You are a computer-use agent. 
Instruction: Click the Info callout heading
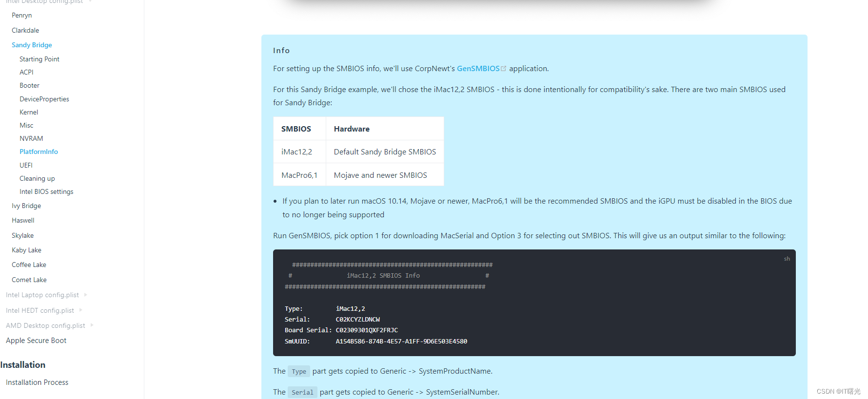281,51
